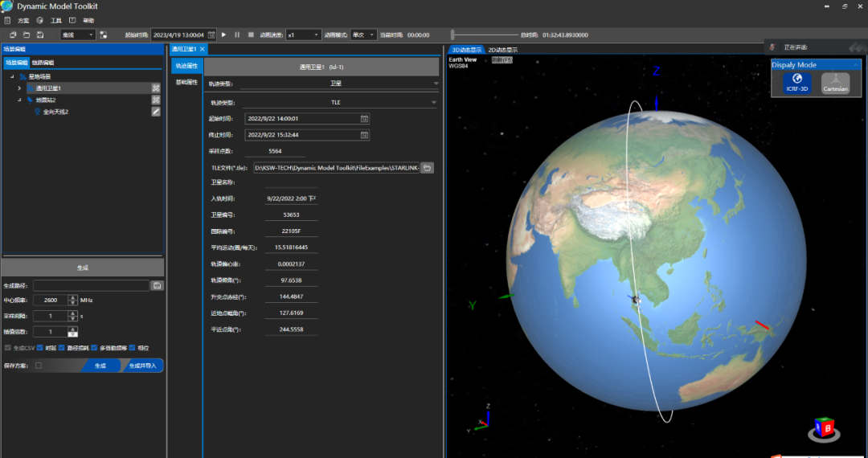Browse for the TLE file
The width and height of the screenshot is (868, 458).
[x=427, y=168]
